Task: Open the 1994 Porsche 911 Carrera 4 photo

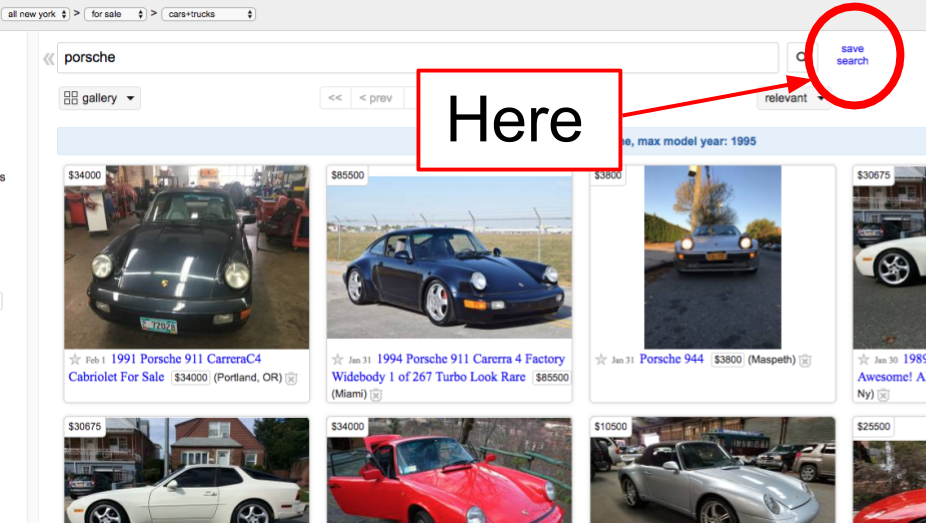Action: coord(449,257)
